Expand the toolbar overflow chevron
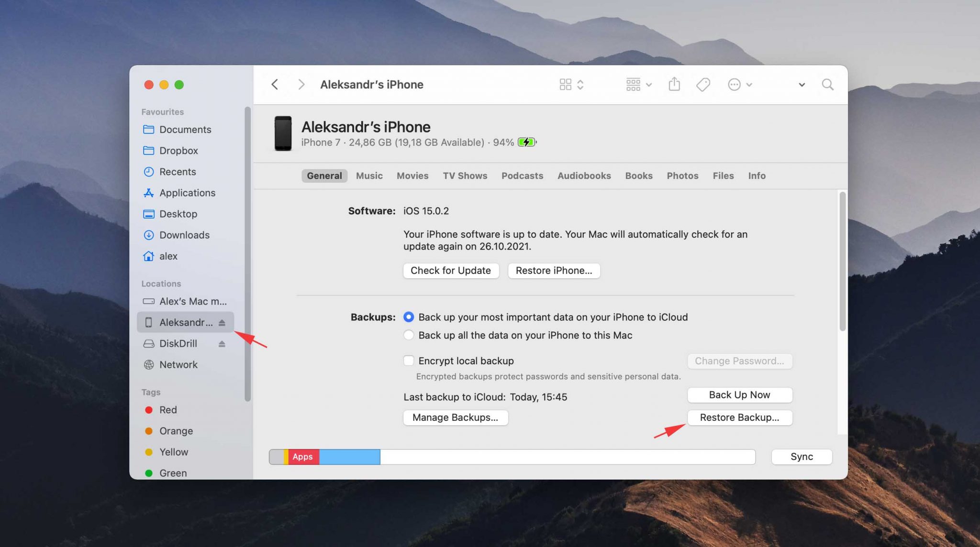 [802, 85]
